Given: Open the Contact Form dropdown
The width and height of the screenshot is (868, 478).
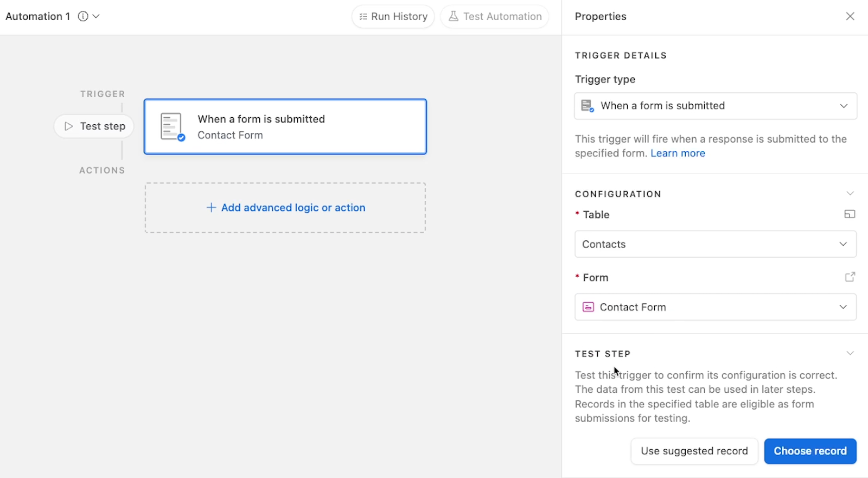Looking at the screenshot, I should pyautogui.click(x=716, y=307).
